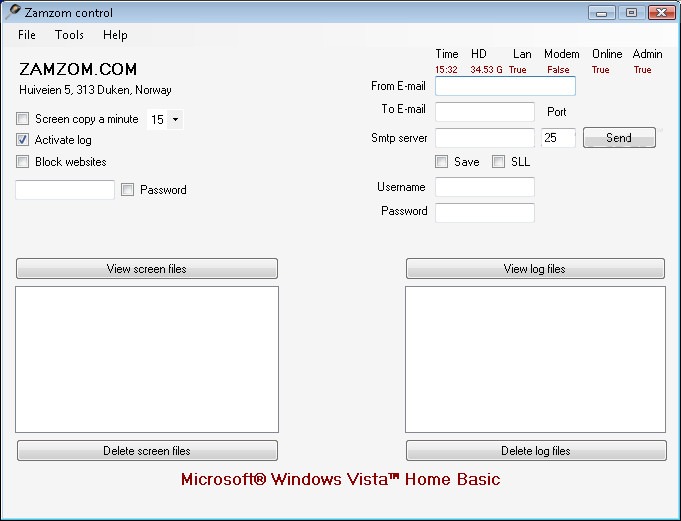Open the Help menu
The width and height of the screenshot is (681, 521).
tap(115, 35)
